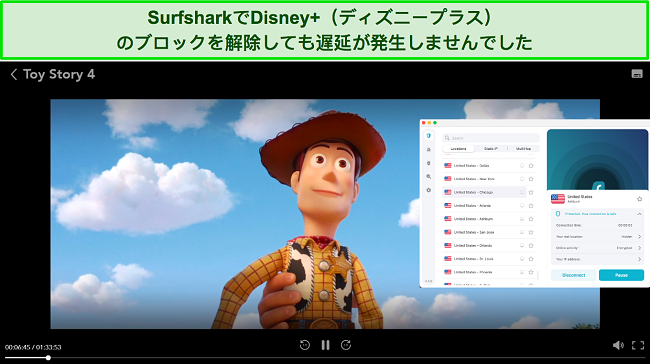Image resolution: width=650 pixels, height=364 pixels.
Task: Open Surfshark settings gear icon
Action: [429, 190]
